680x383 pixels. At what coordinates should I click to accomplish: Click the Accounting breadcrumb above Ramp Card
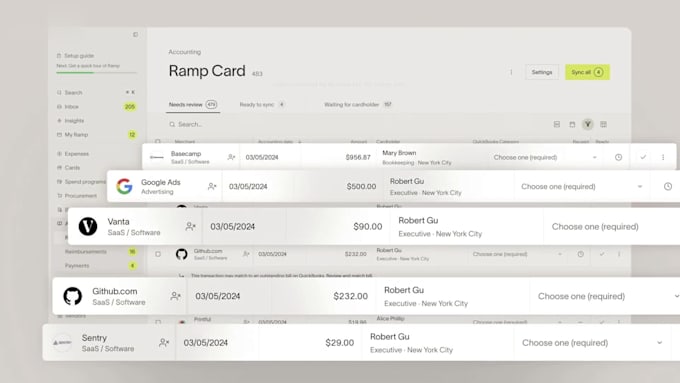point(185,52)
